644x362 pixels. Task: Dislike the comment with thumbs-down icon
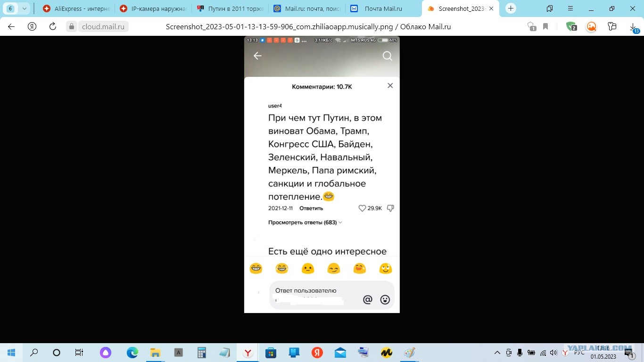click(390, 208)
